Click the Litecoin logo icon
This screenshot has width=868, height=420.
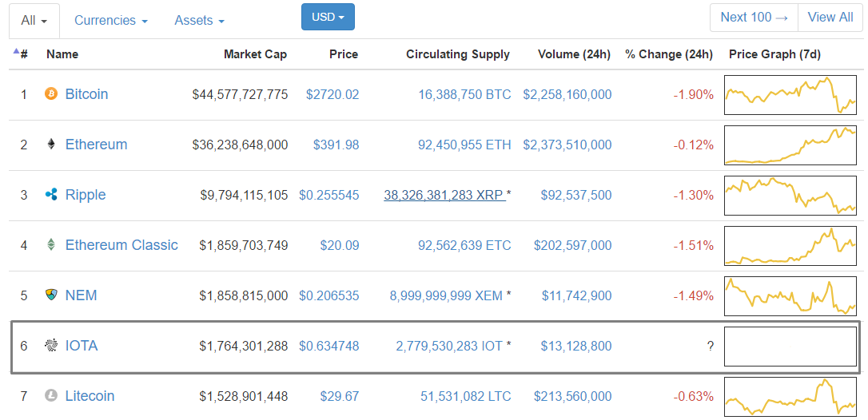click(x=51, y=396)
